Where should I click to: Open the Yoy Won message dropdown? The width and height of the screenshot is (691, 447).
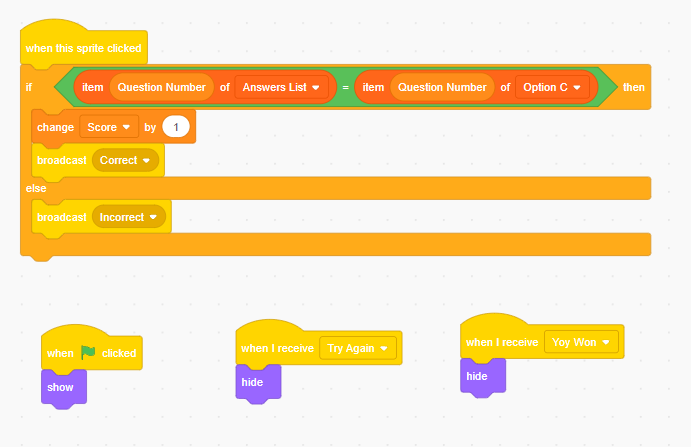581,342
